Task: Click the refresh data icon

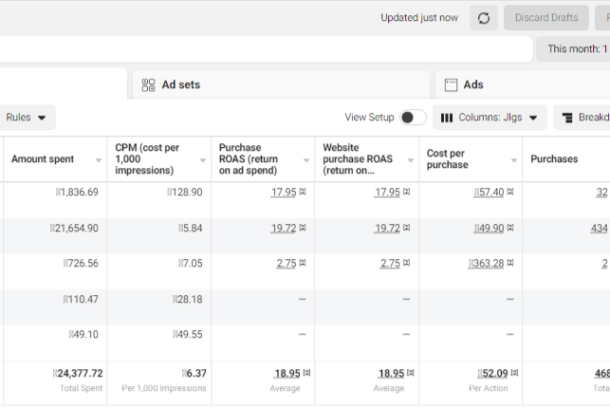Action: point(483,18)
